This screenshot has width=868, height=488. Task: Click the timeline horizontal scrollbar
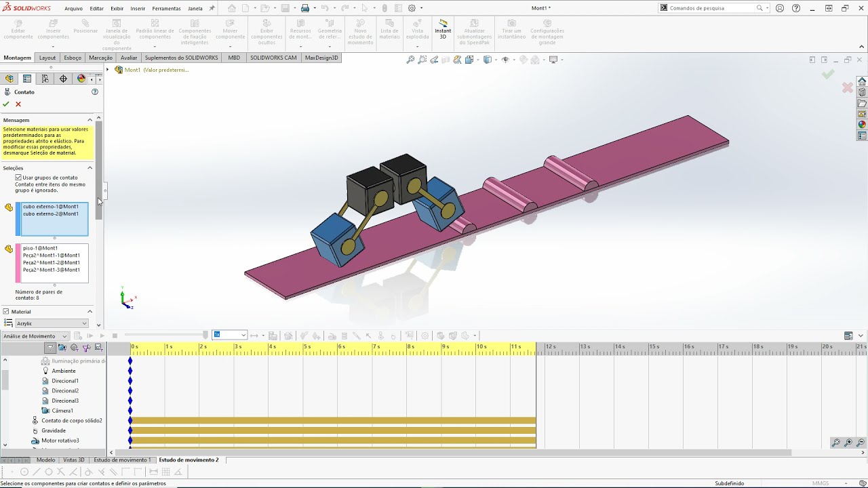tap(453, 452)
